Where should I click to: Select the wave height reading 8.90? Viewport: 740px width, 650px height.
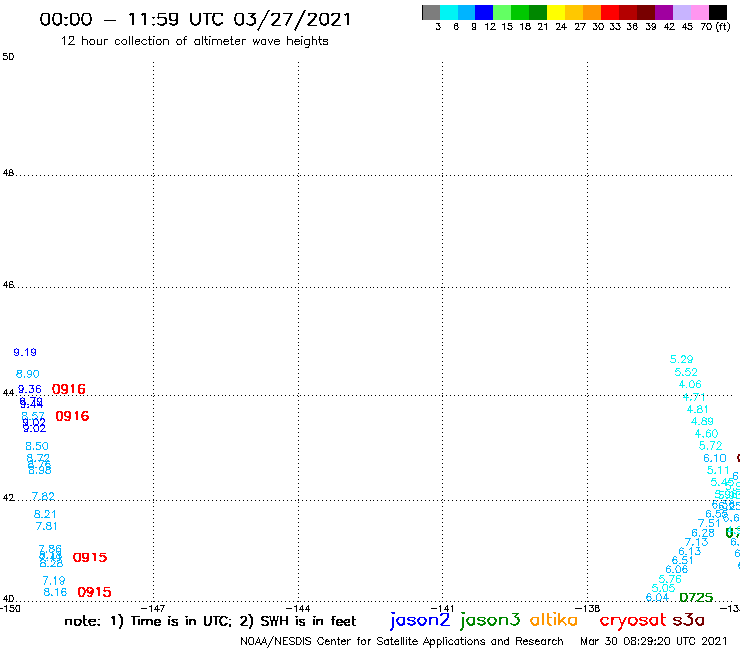27,374
